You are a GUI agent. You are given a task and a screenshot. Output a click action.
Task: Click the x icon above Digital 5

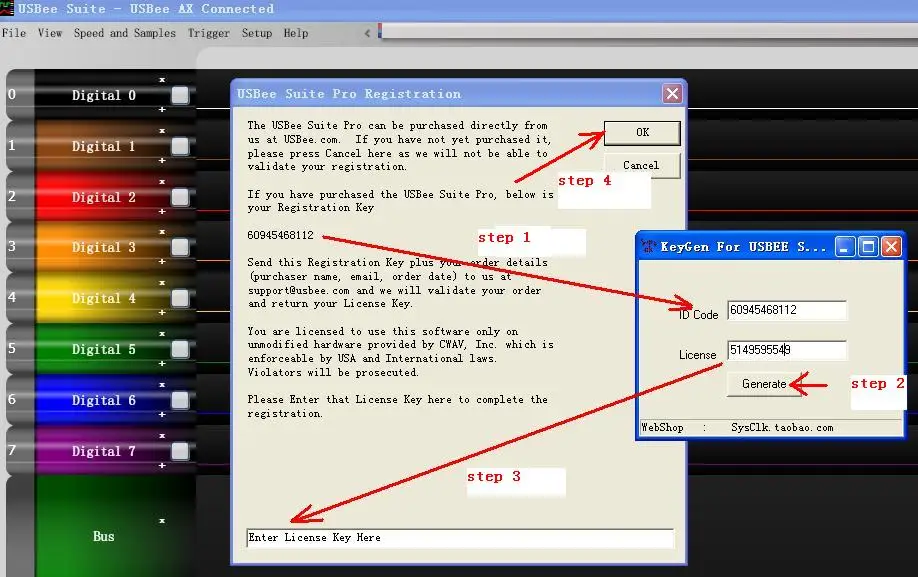point(162,334)
